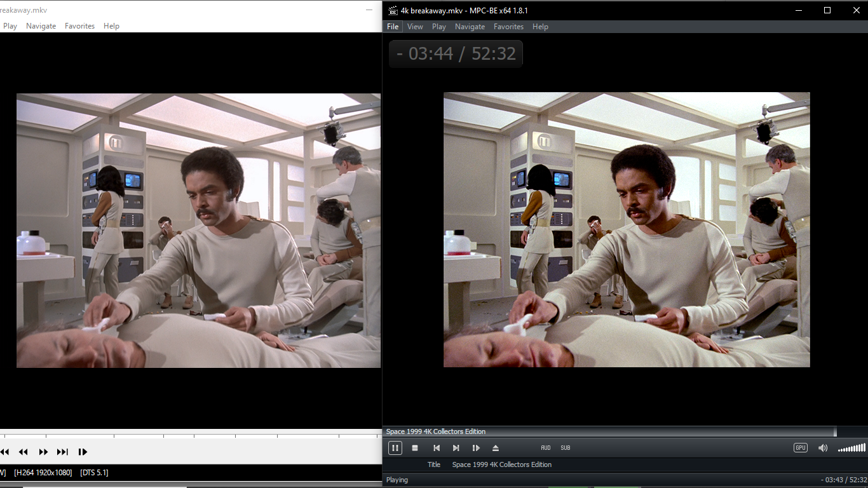Click the video frame in the left player
The image size is (868, 488).
(x=198, y=231)
